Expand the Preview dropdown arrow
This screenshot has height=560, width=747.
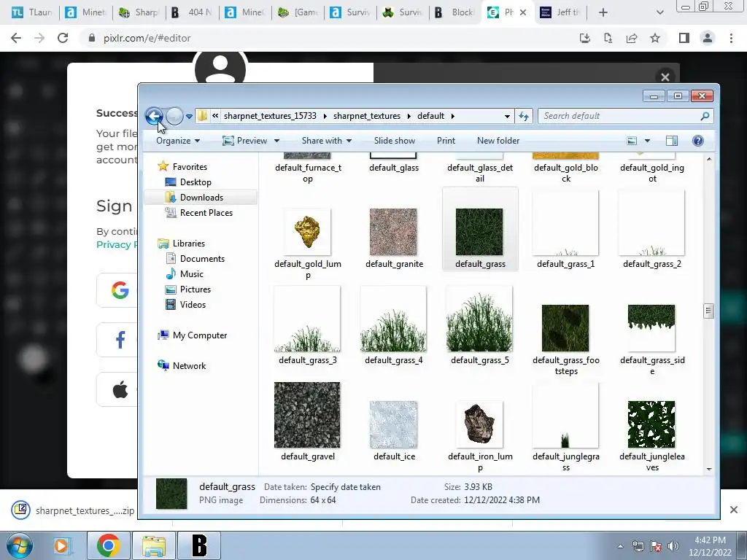(x=276, y=141)
